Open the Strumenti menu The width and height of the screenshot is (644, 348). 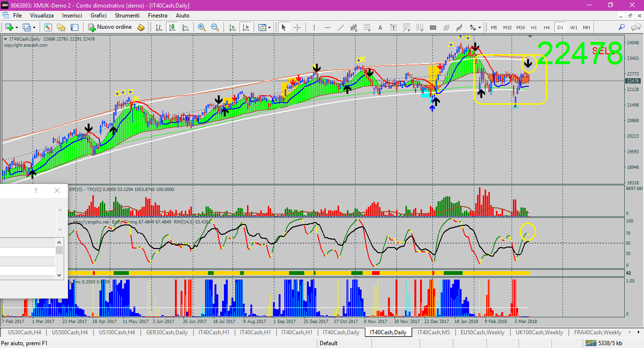(127, 16)
